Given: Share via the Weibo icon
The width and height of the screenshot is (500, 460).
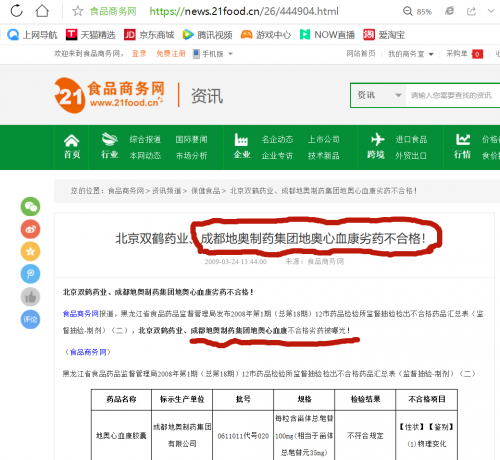Looking at the screenshot, I should pyautogui.click(x=30, y=229).
